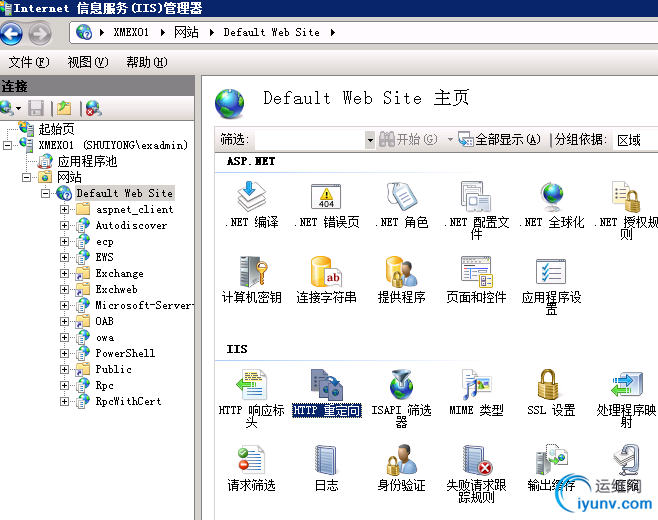Open the 连接字符串 connection strings icon
This screenshot has height=520, width=658.
(326, 272)
